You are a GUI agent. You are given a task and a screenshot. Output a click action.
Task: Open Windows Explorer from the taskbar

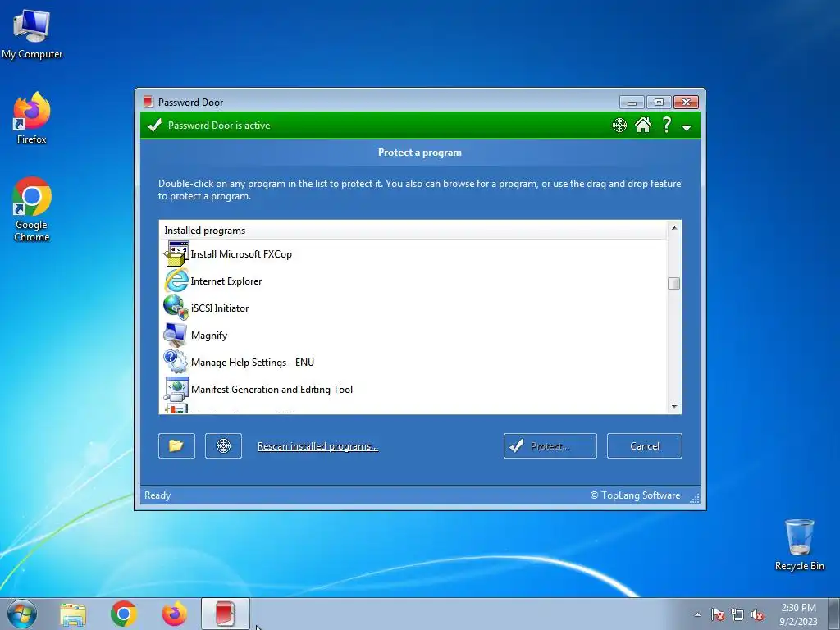point(73,614)
